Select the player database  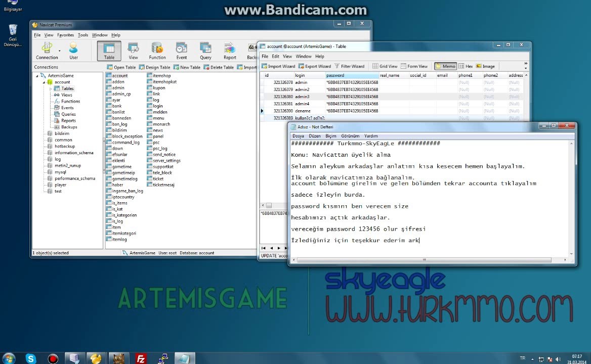click(60, 185)
